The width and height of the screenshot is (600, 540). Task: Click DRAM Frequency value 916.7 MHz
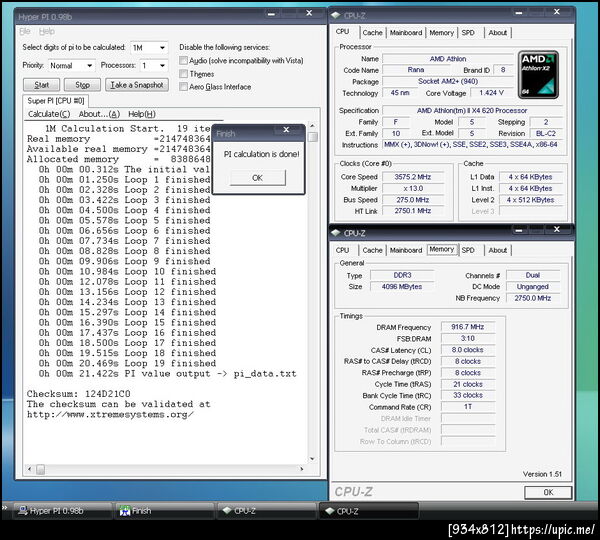point(468,327)
